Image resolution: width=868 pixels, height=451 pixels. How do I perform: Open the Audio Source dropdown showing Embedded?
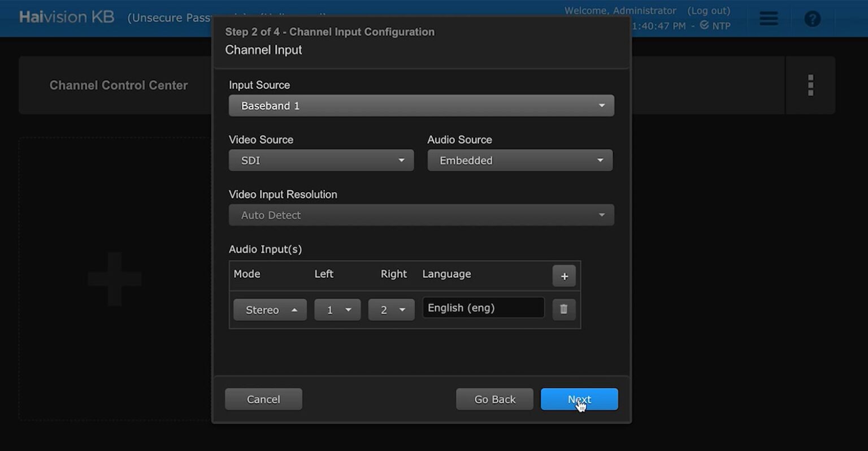[x=519, y=160]
